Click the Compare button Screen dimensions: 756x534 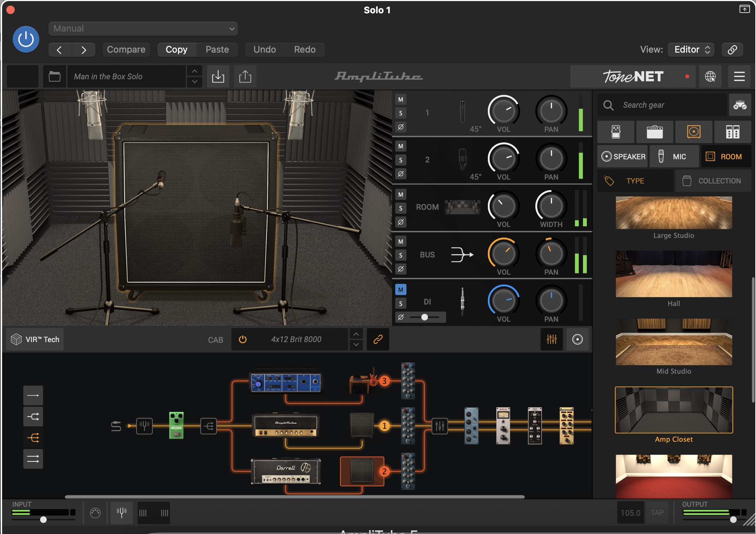coord(126,49)
